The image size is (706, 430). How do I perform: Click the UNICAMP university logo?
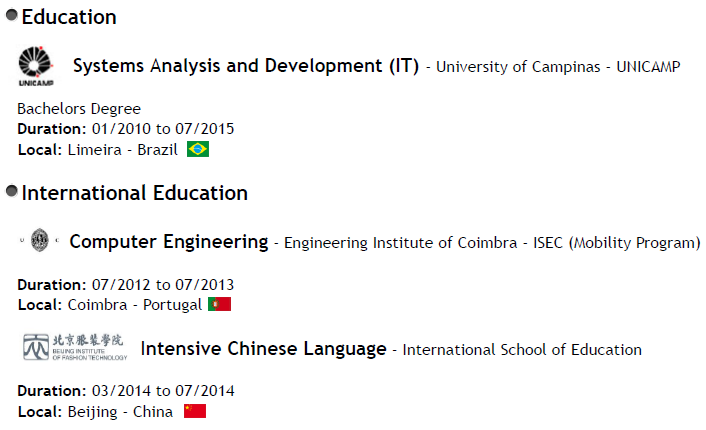point(39,66)
